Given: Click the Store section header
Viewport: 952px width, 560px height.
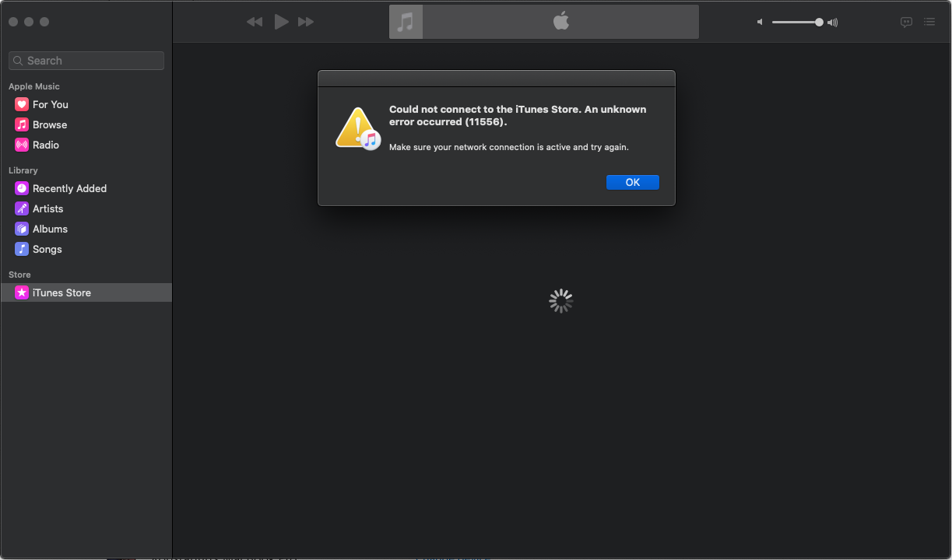Looking at the screenshot, I should (19, 275).
